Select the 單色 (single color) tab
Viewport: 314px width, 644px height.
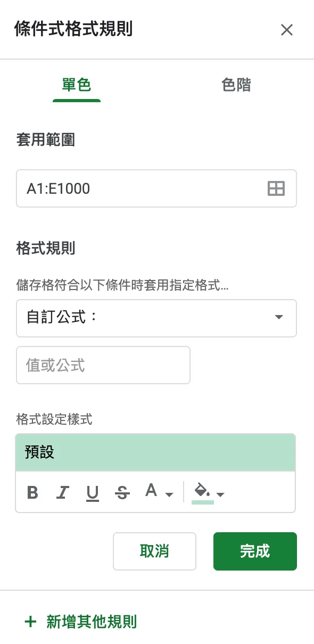point(76,84)
